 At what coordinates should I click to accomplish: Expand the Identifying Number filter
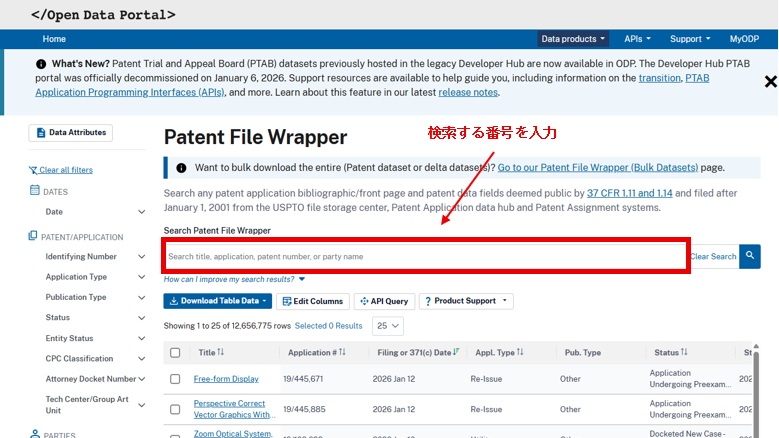click(141, 257)
